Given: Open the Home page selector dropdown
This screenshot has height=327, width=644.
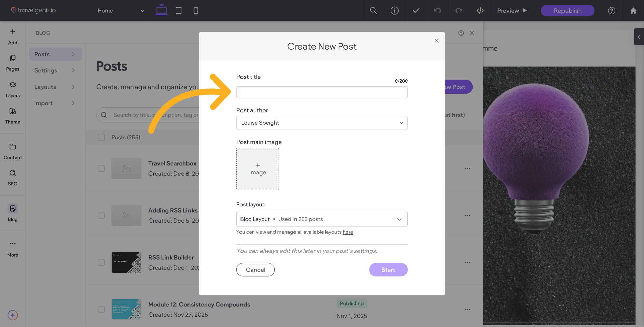Looking at the screenshot, I should [120, 10].
